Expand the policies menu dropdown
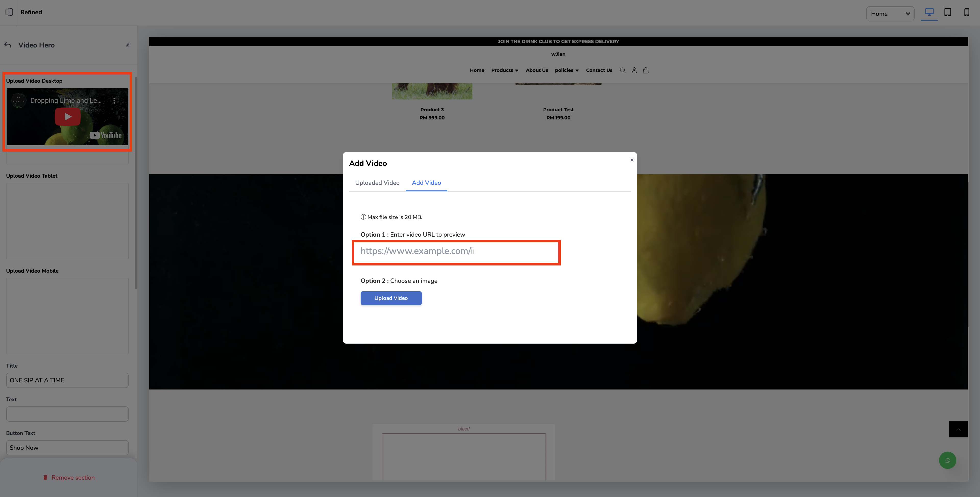 point(567,70)
